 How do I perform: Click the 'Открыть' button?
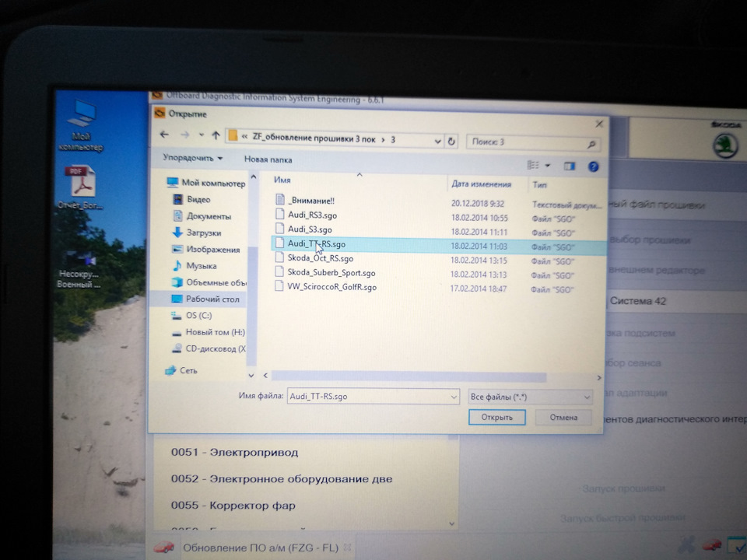(497, 417)
